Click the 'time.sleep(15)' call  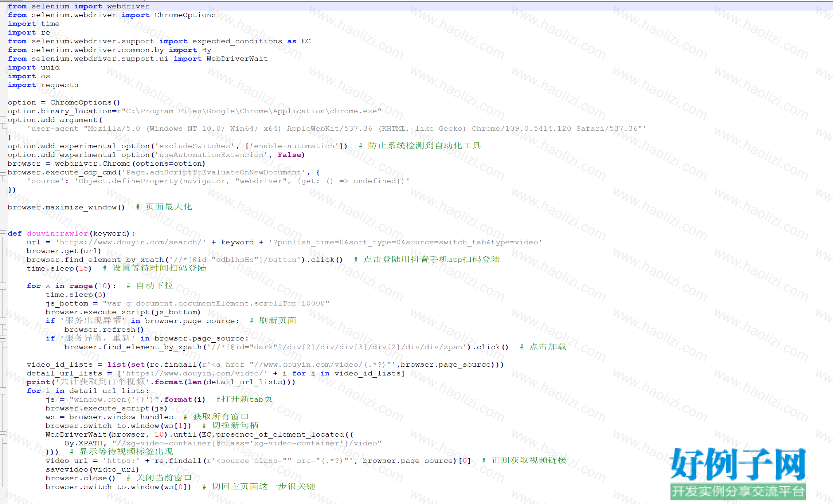click(59, 268)
